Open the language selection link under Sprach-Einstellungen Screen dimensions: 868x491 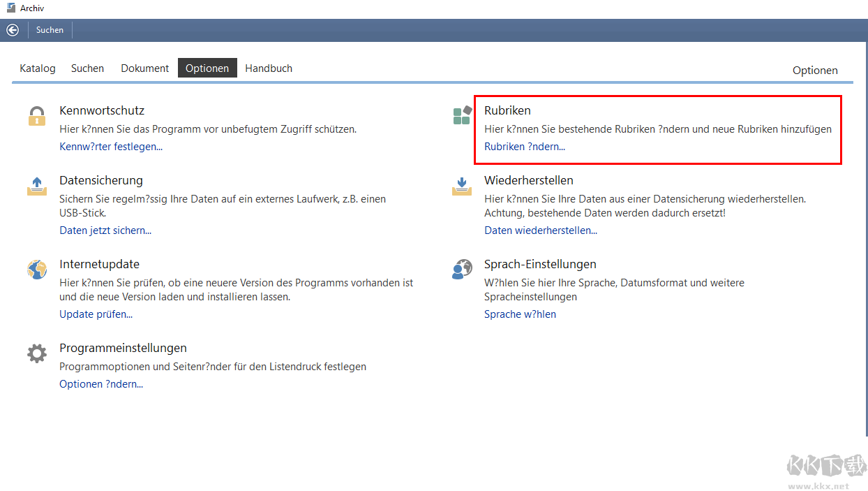(x=520, y=314)
